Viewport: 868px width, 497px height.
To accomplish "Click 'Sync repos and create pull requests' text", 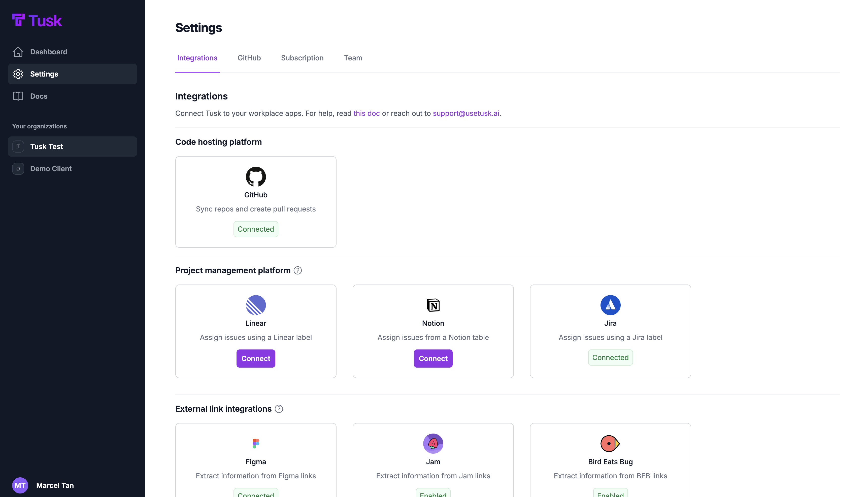I will coord(256,209).
